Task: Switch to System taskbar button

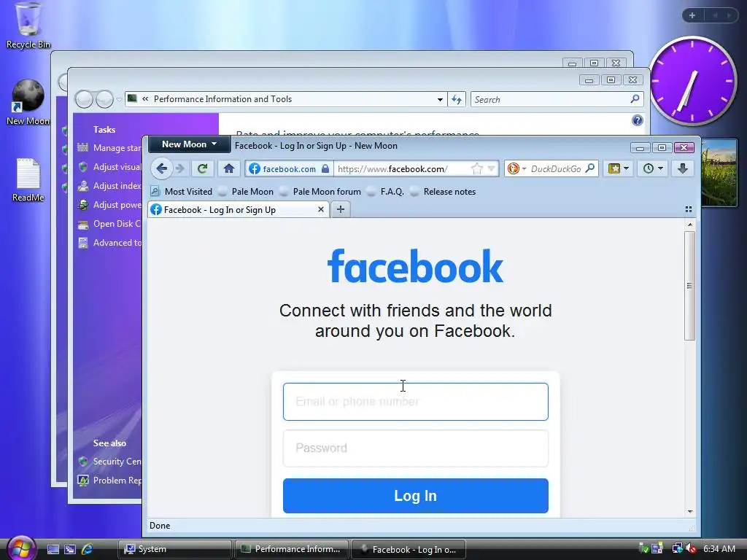Action: tap(175, 549)
